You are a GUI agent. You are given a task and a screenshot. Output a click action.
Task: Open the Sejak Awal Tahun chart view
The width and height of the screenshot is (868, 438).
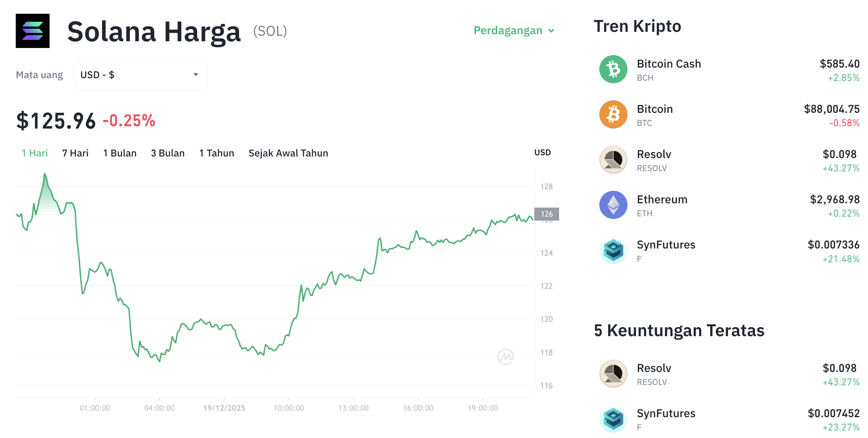click(x=288, y=153)
